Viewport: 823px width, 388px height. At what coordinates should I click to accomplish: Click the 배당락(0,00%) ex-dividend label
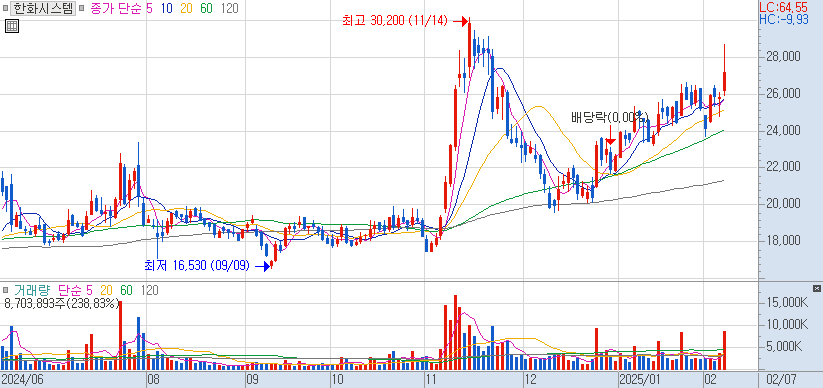pos(609,117)
